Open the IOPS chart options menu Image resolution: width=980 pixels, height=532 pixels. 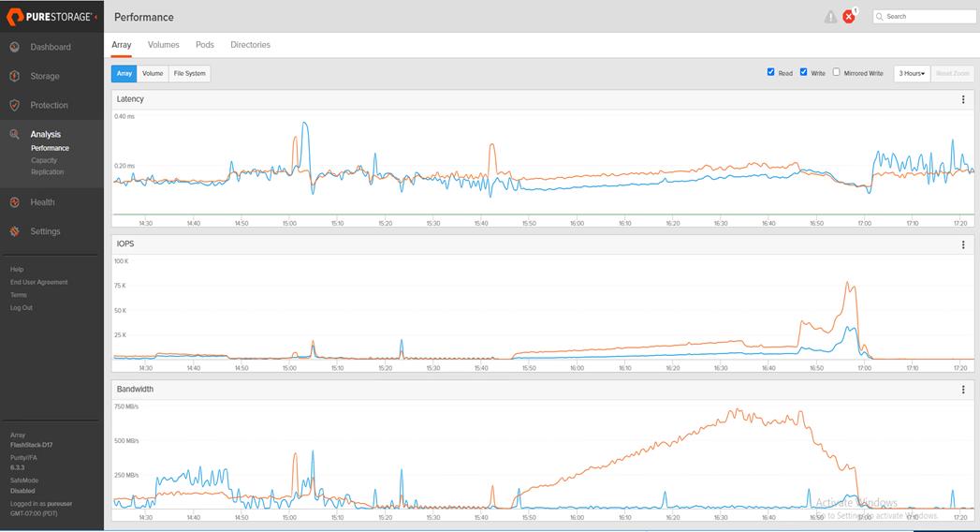point(963,244)
